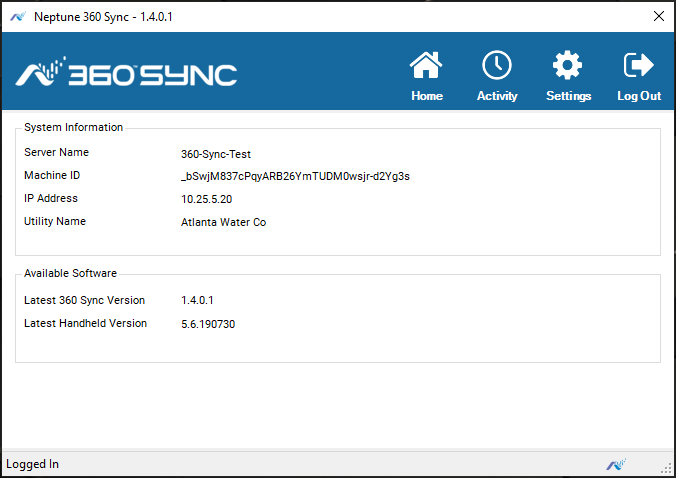Screen dimensions: 676x478
Task: Close the Neptune 360 Sync window
Action: pyautogui.click(x=658, y=16)
